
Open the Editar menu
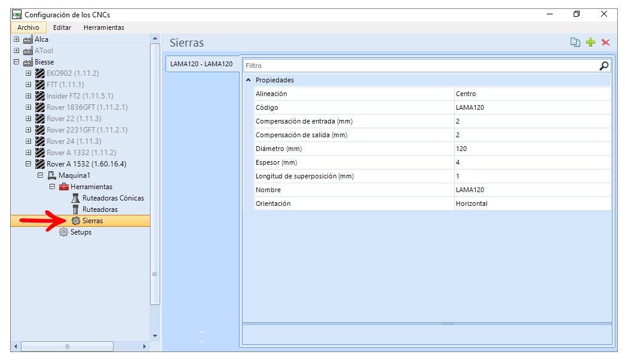62,27
